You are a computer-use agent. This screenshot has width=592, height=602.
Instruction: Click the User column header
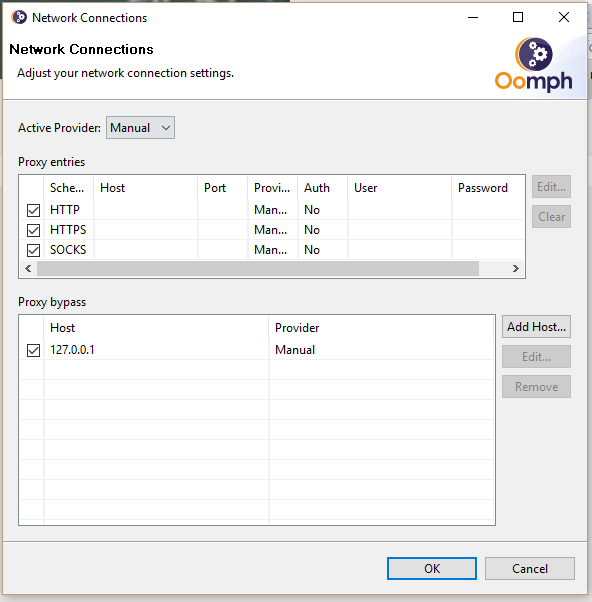(x=400, y=188)
